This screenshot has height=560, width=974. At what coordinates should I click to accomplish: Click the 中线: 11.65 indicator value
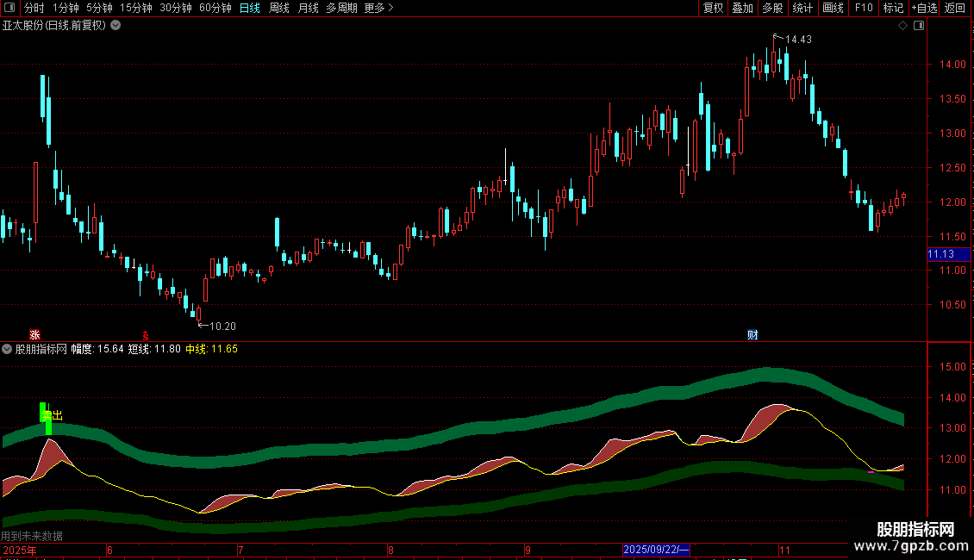coord(212,349)
